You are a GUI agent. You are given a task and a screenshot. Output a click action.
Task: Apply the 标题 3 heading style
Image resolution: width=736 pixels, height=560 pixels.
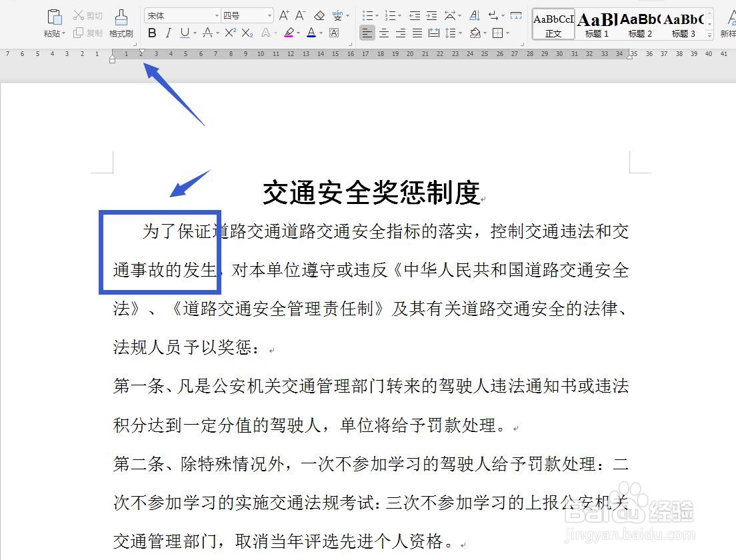[x=683, y=24]
